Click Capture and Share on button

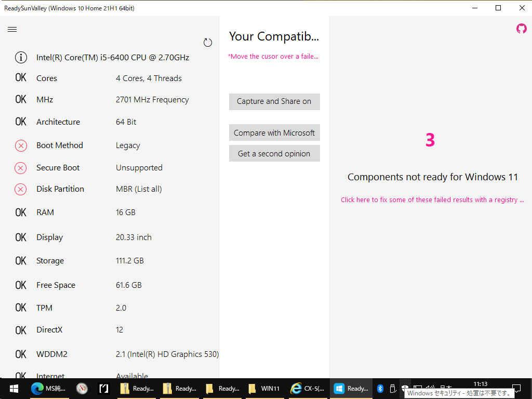pos(274,102)
